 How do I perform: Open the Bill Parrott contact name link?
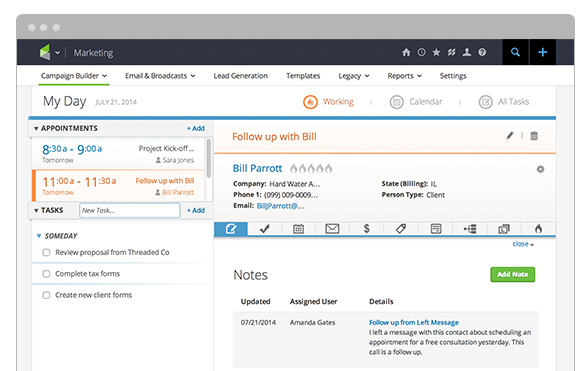coord(257,169)
